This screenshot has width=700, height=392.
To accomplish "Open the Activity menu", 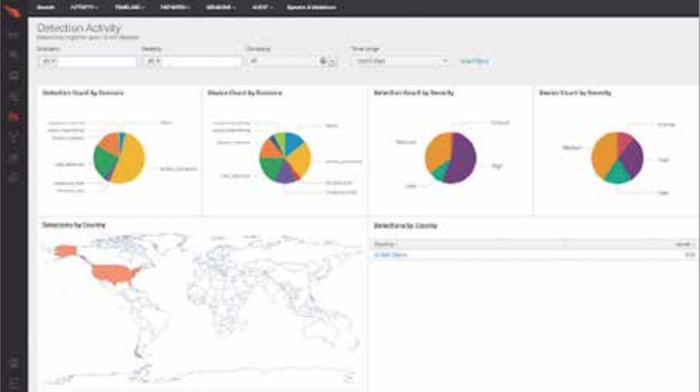I will point(84,7).
